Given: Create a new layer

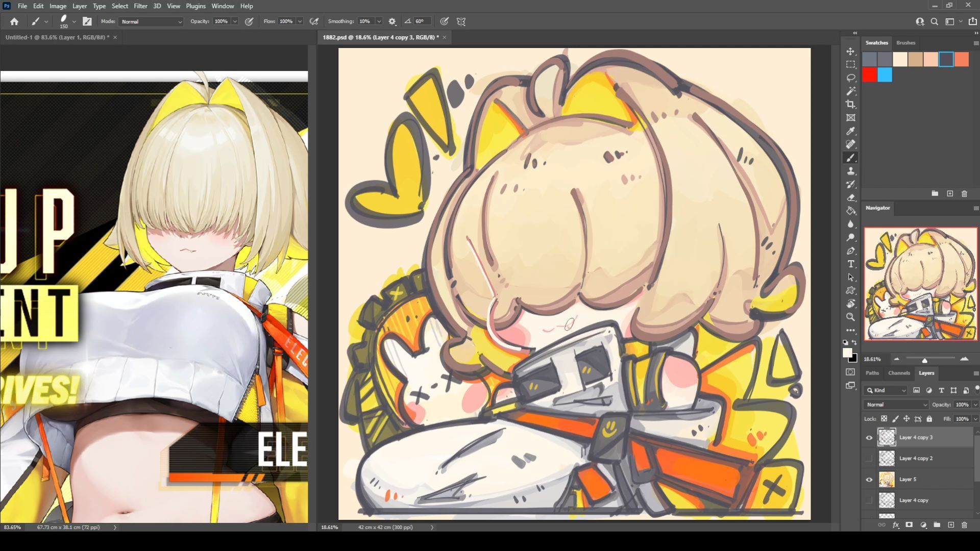Looking at the screenshot, I should coord(951,524).
